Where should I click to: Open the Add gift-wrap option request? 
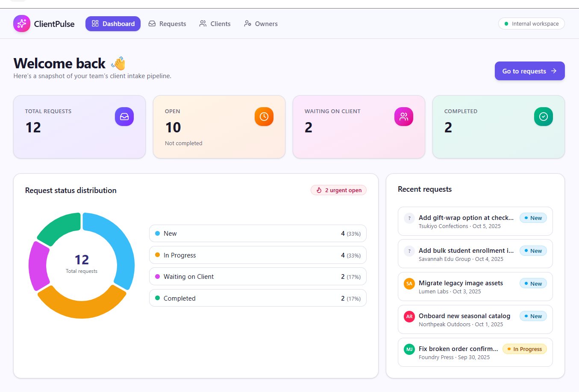click(475, 221)
